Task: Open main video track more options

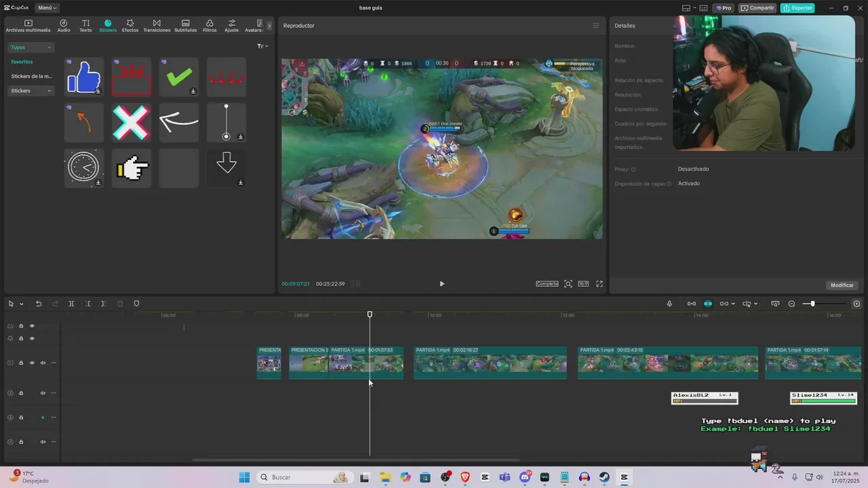Action: pyautogui.click(x=54, y=363)
